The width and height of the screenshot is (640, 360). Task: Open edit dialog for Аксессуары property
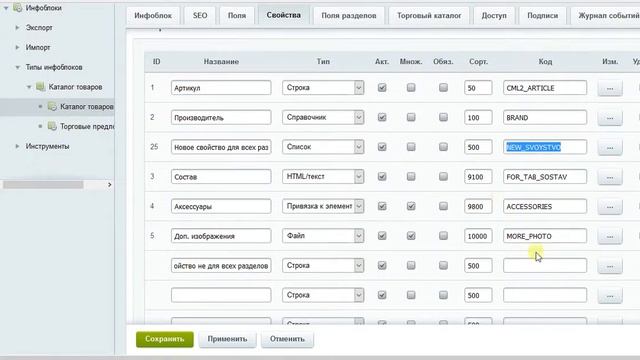tap(610, 207)
